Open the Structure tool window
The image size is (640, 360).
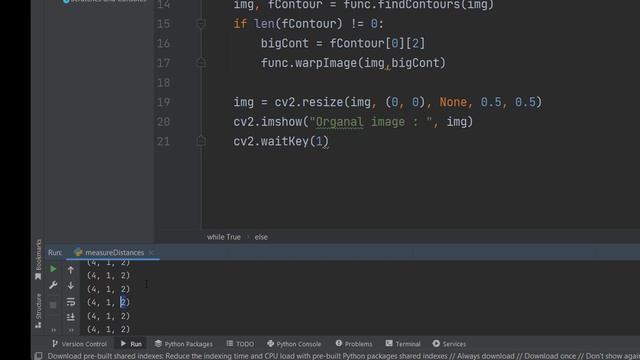(38, 310)
